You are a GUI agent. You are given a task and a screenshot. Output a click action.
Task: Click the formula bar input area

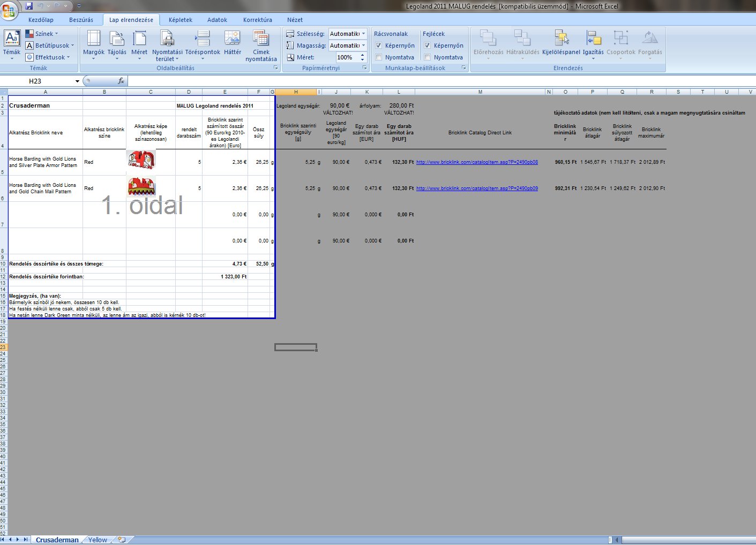pyautogui.click(x=441, y=81)
